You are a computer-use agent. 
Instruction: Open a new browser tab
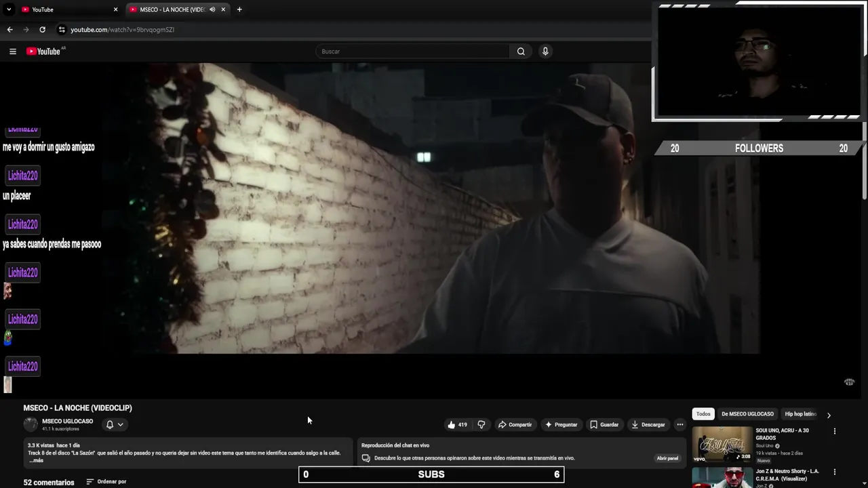tap(239, 9)
